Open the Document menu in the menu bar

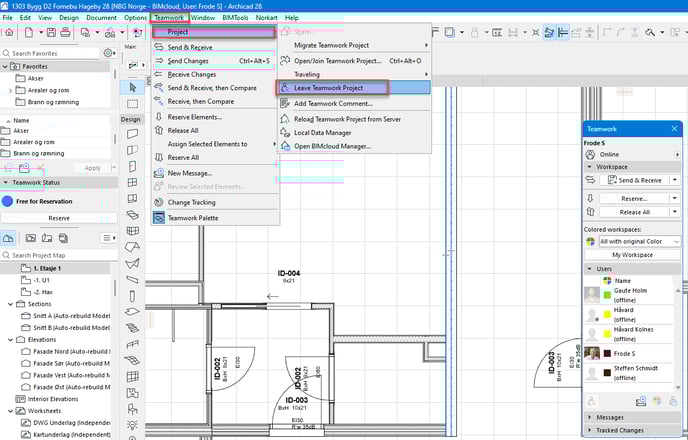click(101, 18)
